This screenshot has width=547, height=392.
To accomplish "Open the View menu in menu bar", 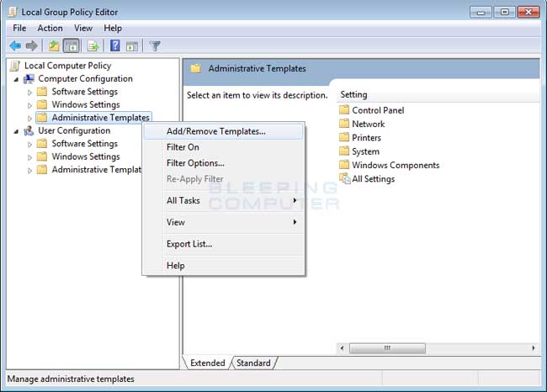I will point(83,29).
